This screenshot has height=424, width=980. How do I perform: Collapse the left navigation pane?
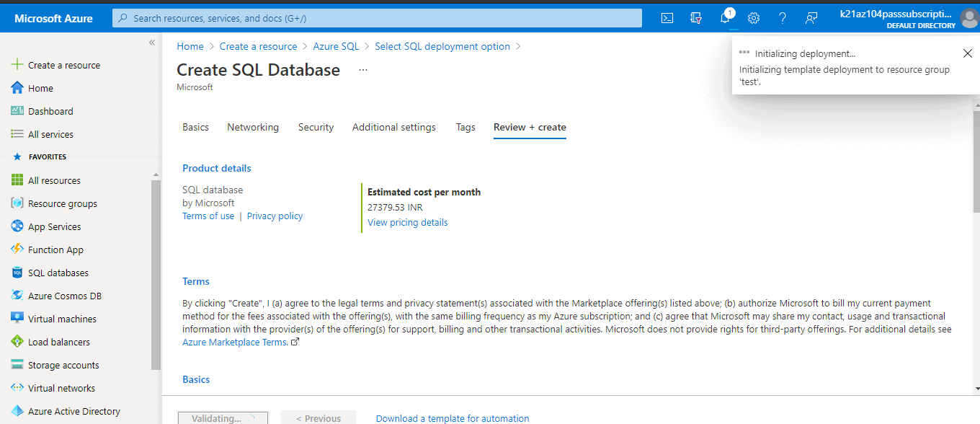[x=152, y=42]
